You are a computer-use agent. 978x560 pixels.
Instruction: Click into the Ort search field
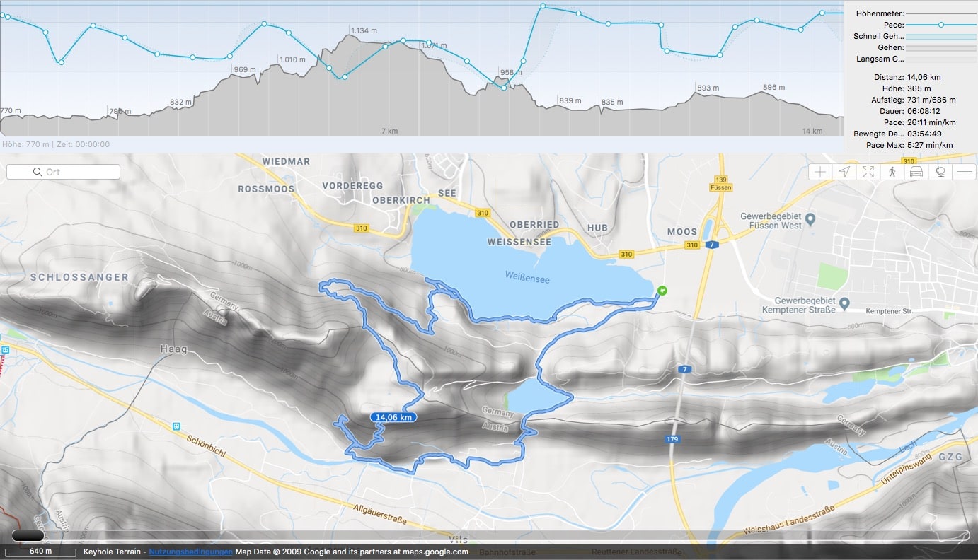(x=63, y=172)
